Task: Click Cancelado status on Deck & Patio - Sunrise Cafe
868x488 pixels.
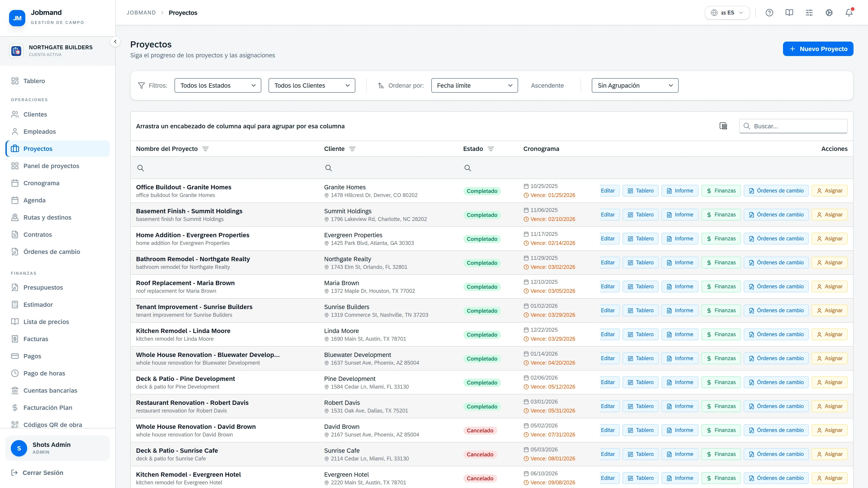Action: [480, 454]
